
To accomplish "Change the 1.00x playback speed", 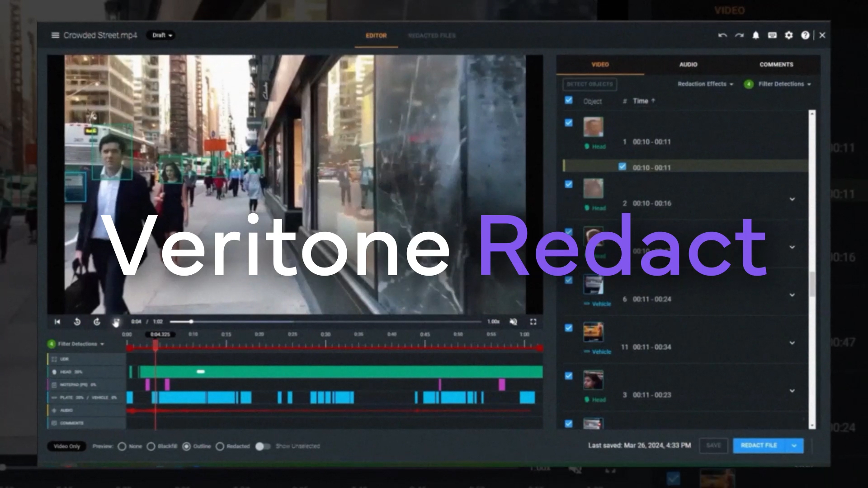I will (x=493, y=322).
